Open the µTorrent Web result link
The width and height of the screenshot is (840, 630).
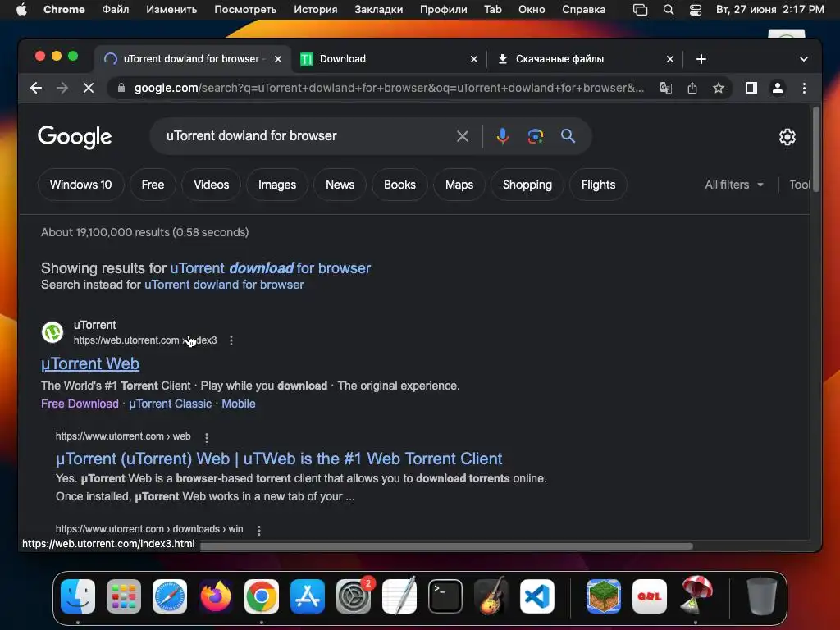tap(90, 363)
